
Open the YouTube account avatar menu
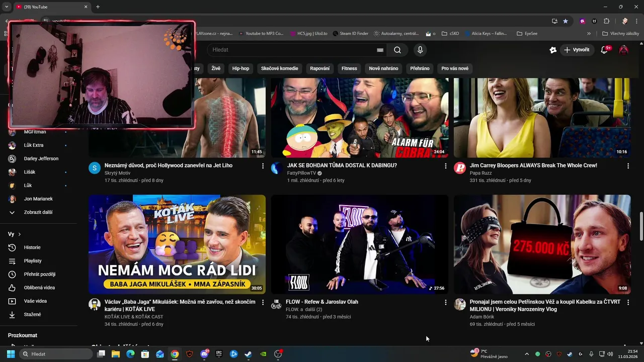[x=624, y=50]
